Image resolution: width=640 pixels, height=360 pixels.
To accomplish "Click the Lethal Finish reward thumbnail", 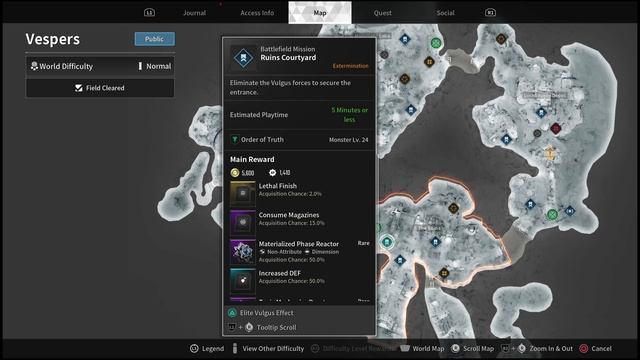I will (x=243, y=193).
